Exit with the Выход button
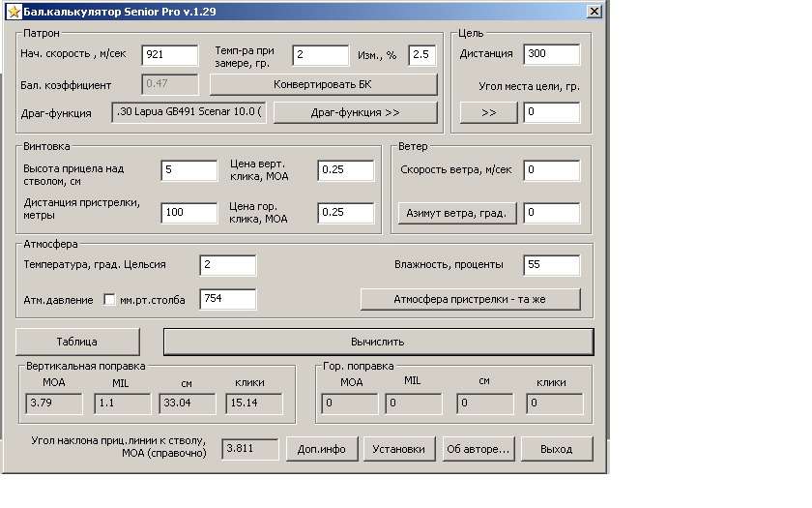The width and height of the screenshot is (812, 508). 556,449
